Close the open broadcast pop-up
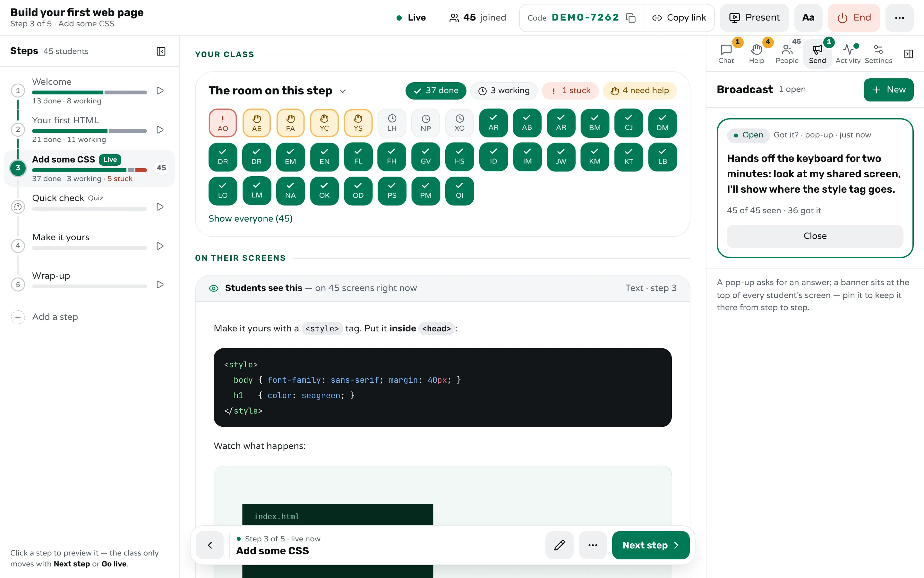The image size is (924, 578). point(815,236)
